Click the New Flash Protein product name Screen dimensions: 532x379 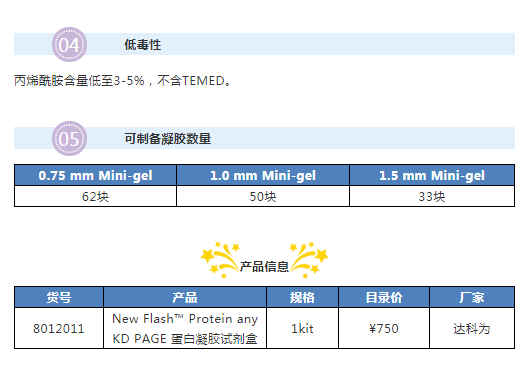click(185, 328)
